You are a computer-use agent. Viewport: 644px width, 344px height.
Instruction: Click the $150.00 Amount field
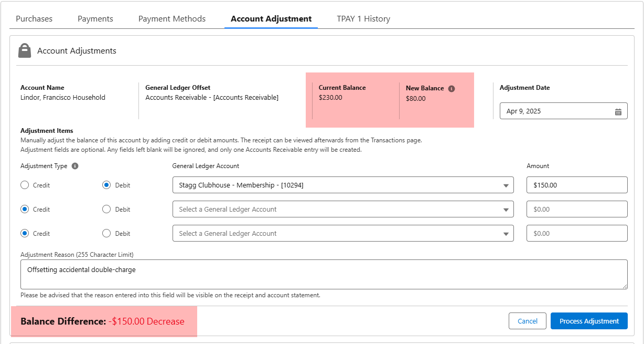click(x=577, y=185)
